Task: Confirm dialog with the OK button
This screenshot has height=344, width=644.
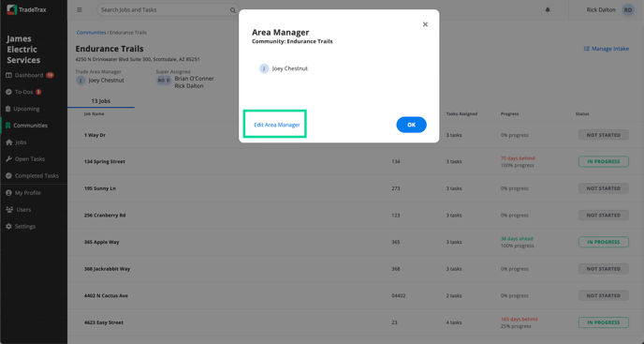Action: 411,125
